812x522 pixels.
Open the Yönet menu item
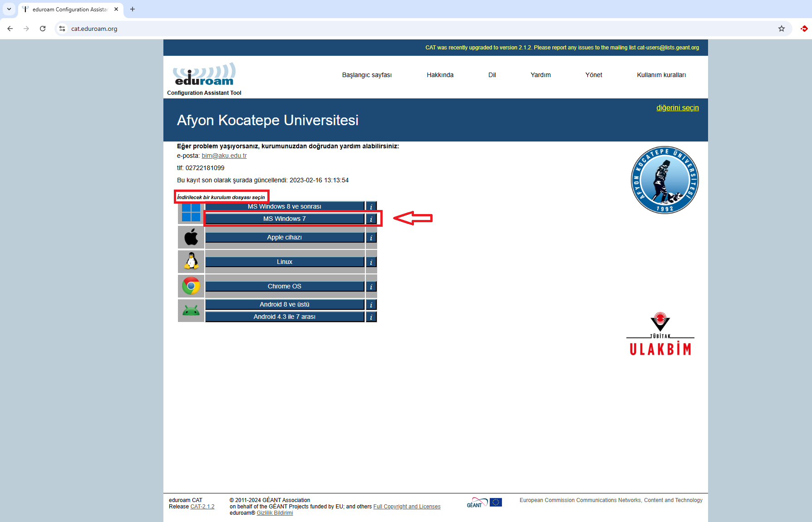(x=594, y=75)
